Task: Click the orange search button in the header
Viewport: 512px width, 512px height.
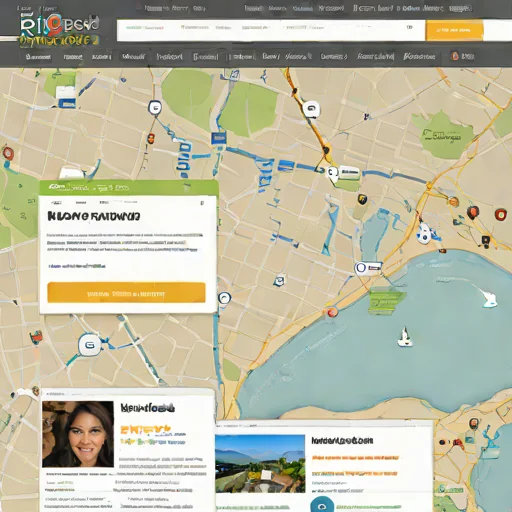Action: (454, 30)
